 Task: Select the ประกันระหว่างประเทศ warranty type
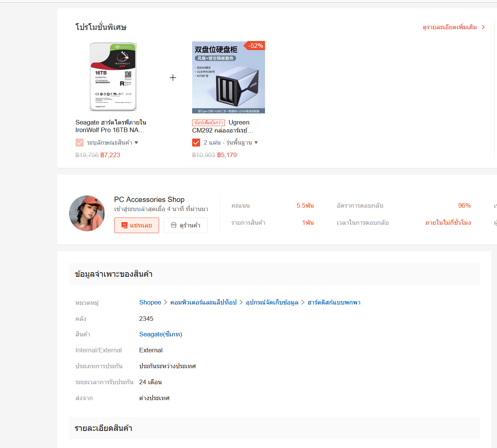tap(167, 366)
